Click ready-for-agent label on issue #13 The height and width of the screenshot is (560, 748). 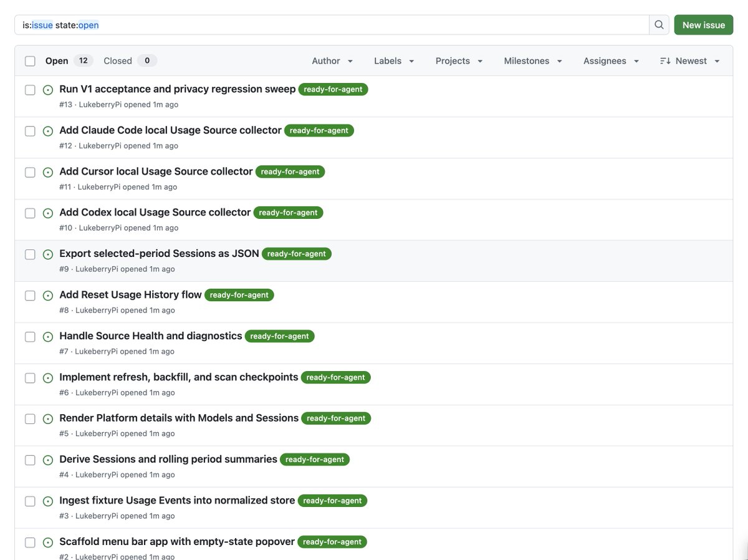[x=333, y=89]
